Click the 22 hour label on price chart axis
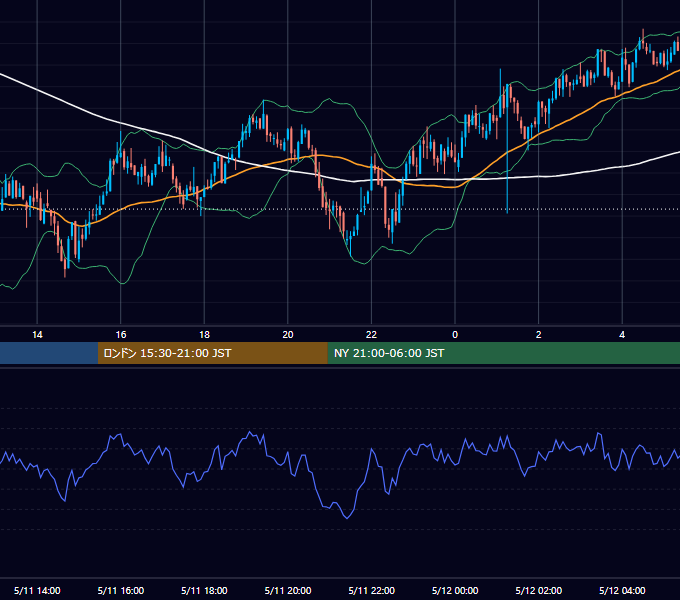This screenshot has height=600, width=680. [x=371, y=335]
